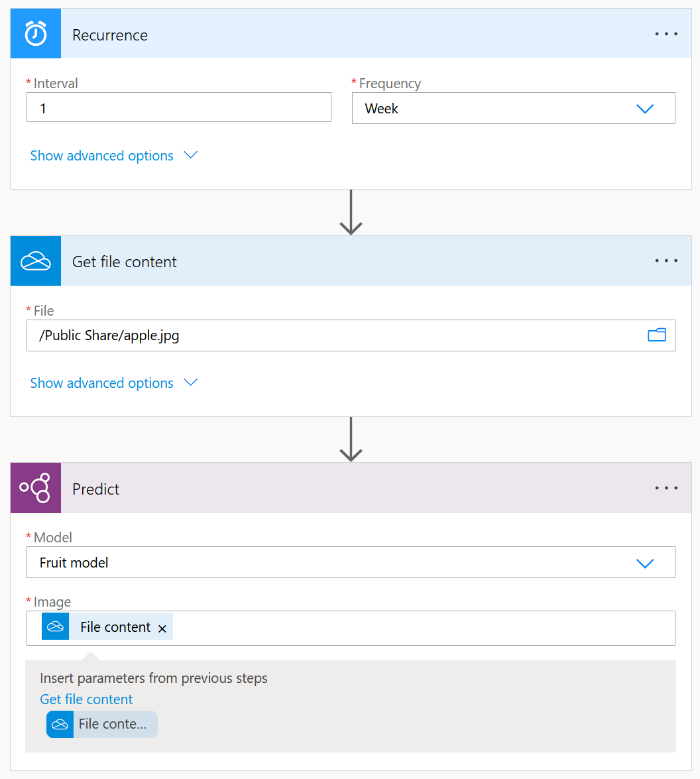
Task: Click the cloud icon inside the File content token
Action: [x=55, y=627]
